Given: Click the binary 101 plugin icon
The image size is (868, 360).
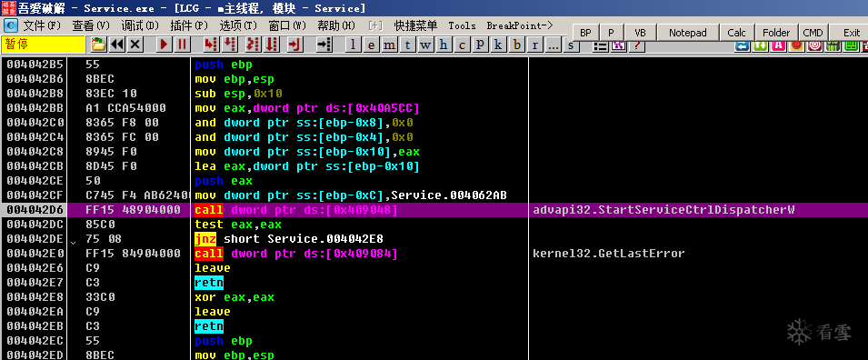Looking at the screenshot, I should pos(833,45).
